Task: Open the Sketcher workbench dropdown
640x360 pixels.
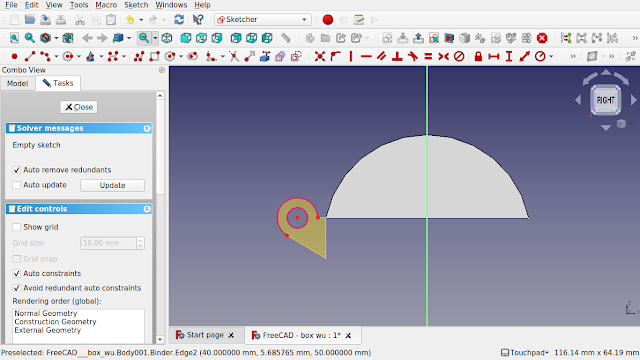Action: click(263, 20)
